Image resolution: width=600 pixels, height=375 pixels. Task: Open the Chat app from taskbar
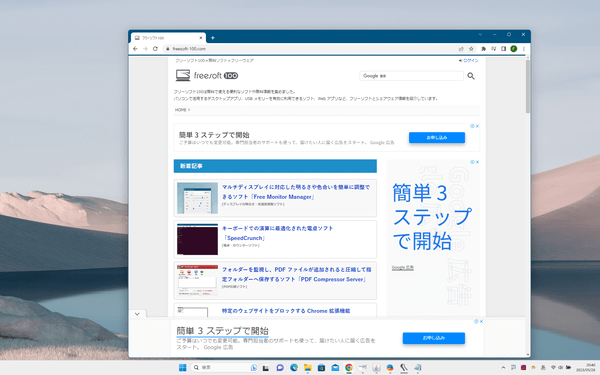click(280, 368)
